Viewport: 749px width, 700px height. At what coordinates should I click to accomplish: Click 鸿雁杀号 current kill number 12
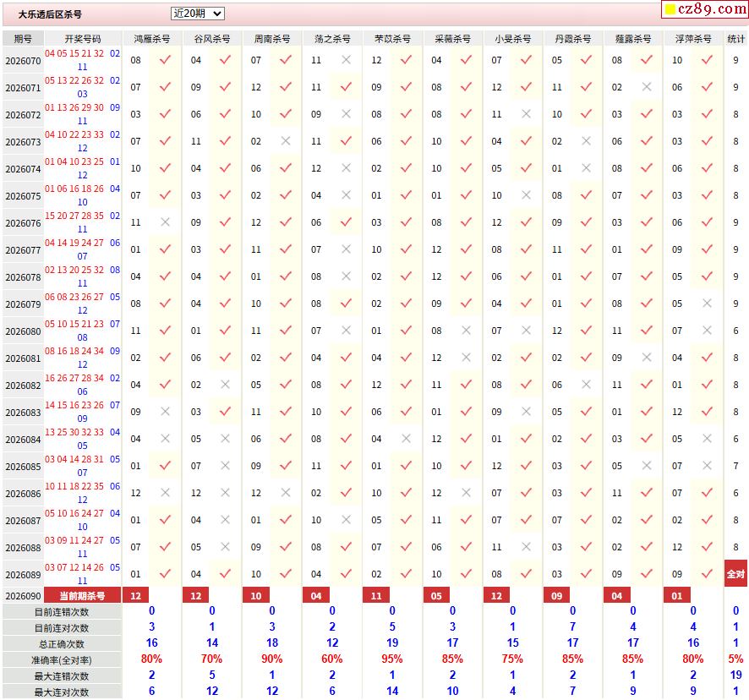coord(135,595)
